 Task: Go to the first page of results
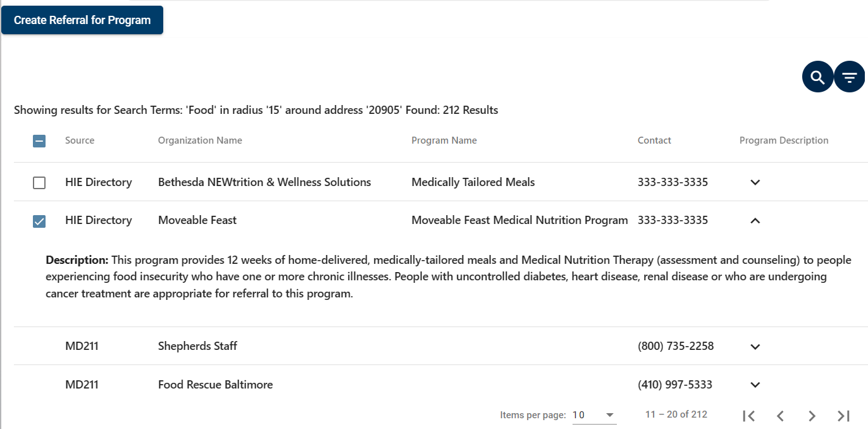tap(748, 415)
